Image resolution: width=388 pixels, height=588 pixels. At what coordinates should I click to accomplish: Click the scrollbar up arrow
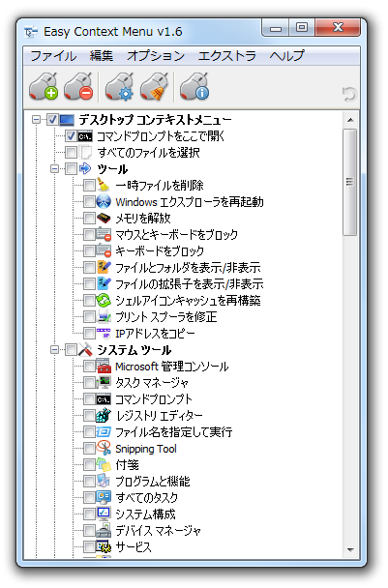pyautogui.click(x=350, y=120)
